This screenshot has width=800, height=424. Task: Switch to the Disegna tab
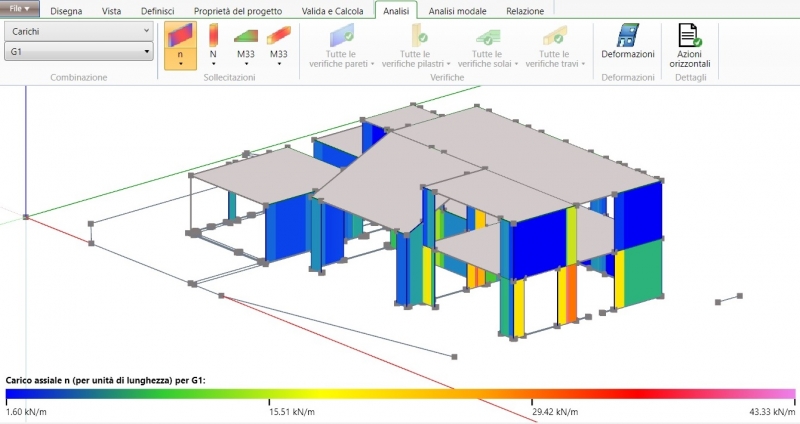pos(66,11)
